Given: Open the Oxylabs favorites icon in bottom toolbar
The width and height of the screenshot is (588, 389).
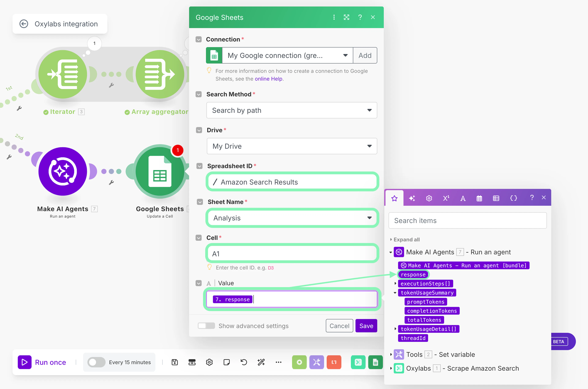Looking at the screenshot, I should click(358, 362).
